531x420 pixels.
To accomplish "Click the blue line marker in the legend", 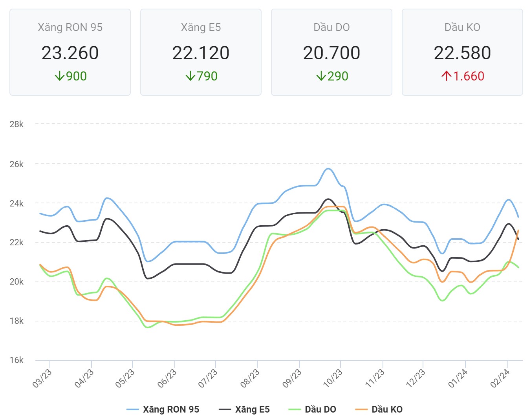I will click(133, 409).
